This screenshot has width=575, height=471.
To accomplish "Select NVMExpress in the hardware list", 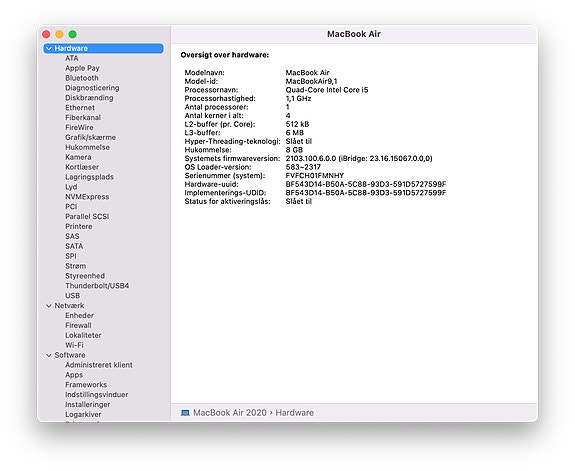I will click(87, 197).
